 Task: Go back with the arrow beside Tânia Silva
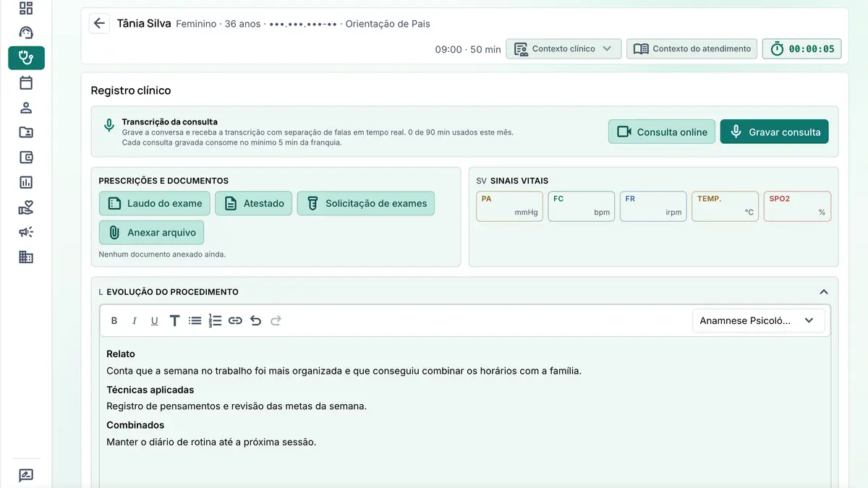click(x=99, y=23)
